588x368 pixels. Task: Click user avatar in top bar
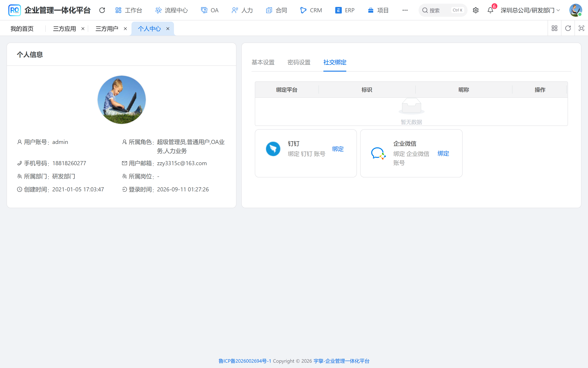[x=575, y=10]
